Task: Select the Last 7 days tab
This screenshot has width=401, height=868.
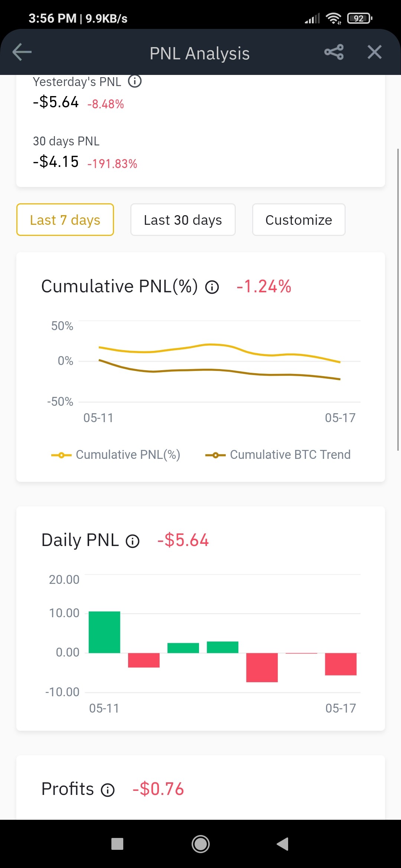Action: click(65, 220)
